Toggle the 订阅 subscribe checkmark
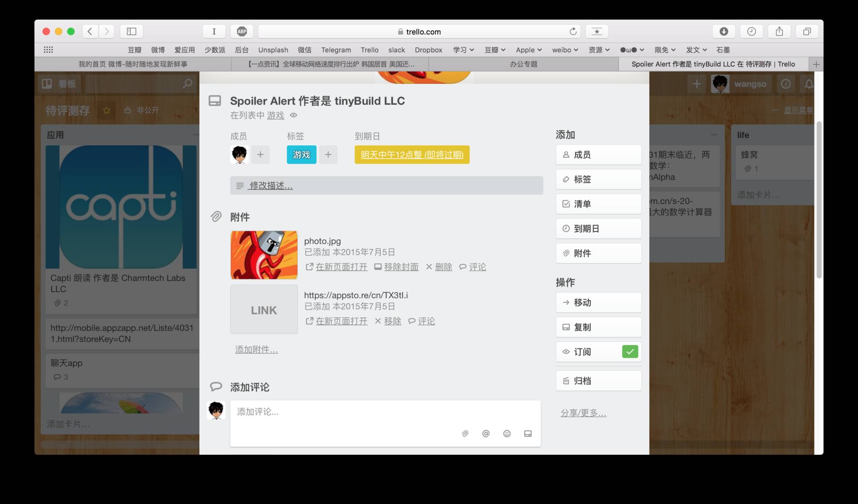Viewport: 858px width, 504px height. pyautogui.click(x=630, y=352)
